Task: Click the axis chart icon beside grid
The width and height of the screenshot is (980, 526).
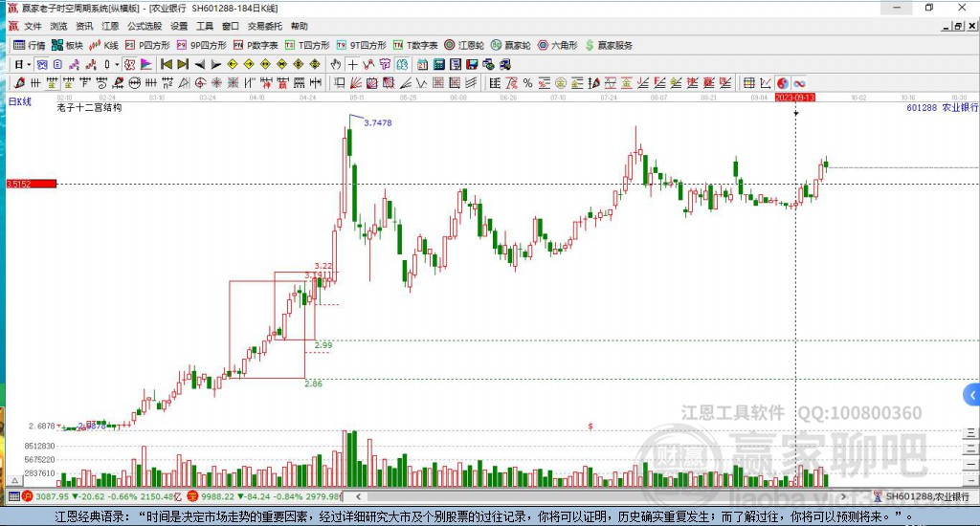Action: (x=766, y=83)
